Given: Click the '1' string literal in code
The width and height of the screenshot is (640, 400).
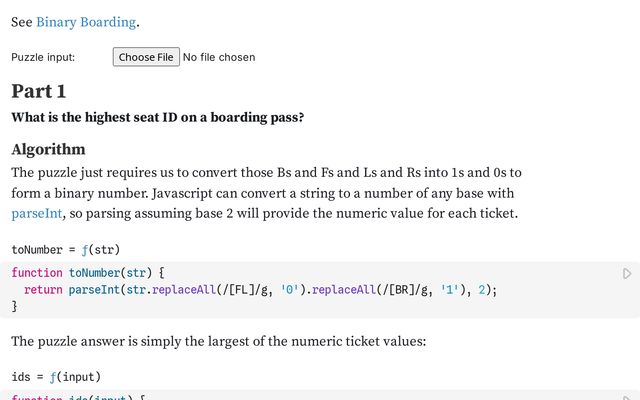Looking at the screenshot, I should coord(448,290).
